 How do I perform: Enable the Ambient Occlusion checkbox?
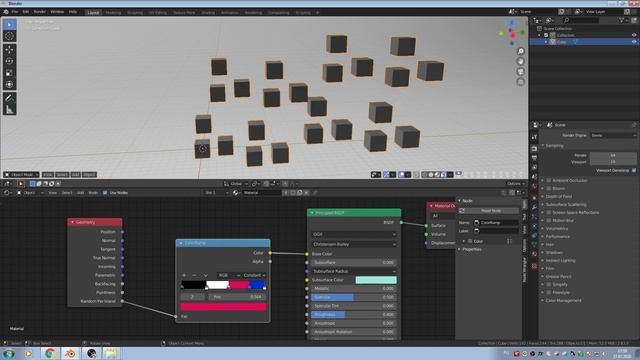click(549, 180)
